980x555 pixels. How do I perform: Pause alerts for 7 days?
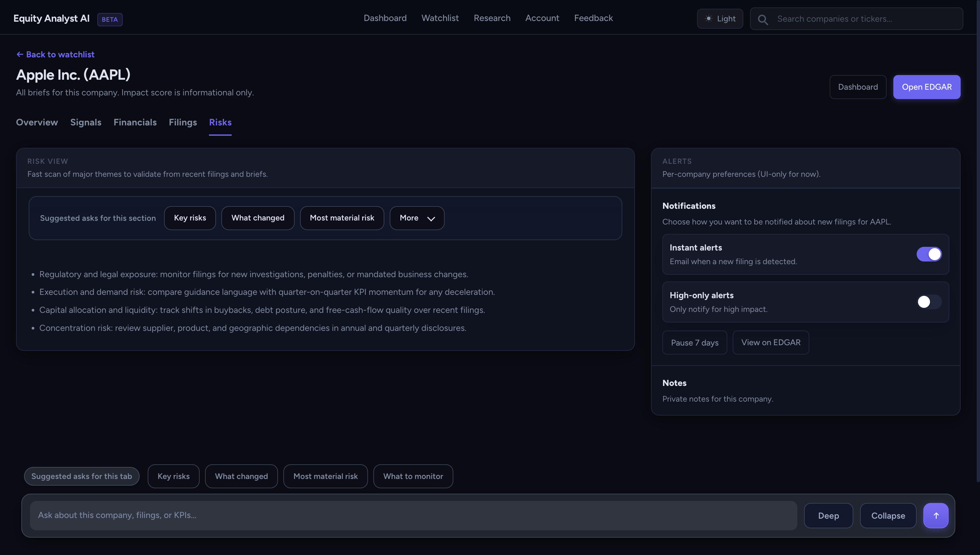pos(694,342)
